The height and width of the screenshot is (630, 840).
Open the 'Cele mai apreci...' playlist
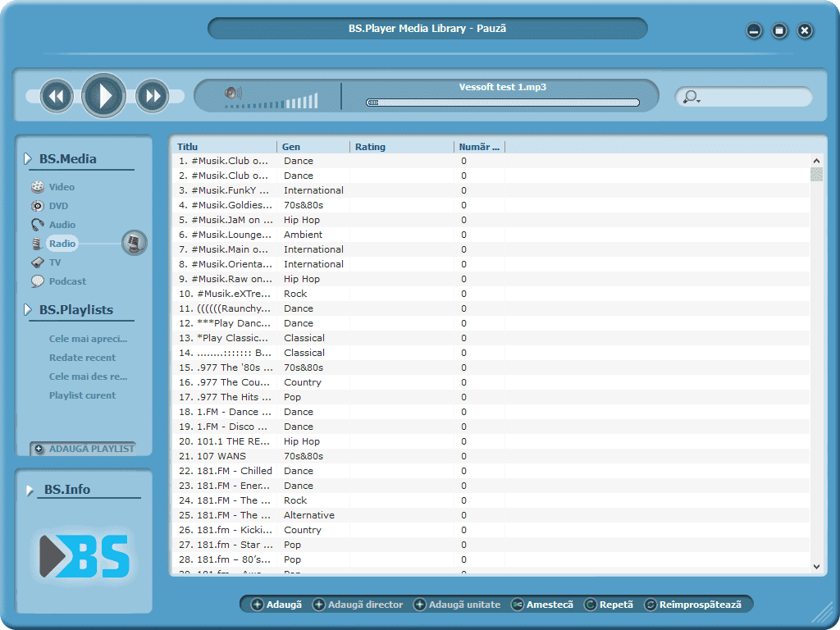89,339
